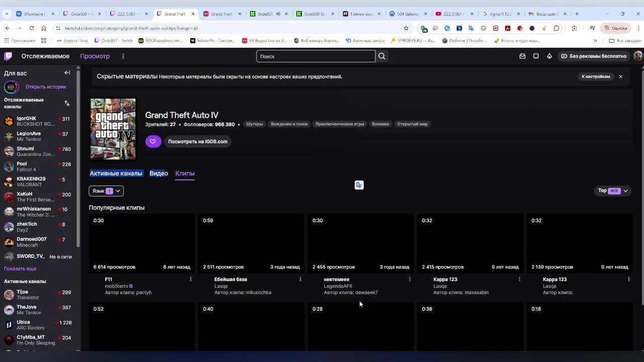Click the Открытый мир tag
This screenshot has width=644, height=362.
[x=412, y=124]
